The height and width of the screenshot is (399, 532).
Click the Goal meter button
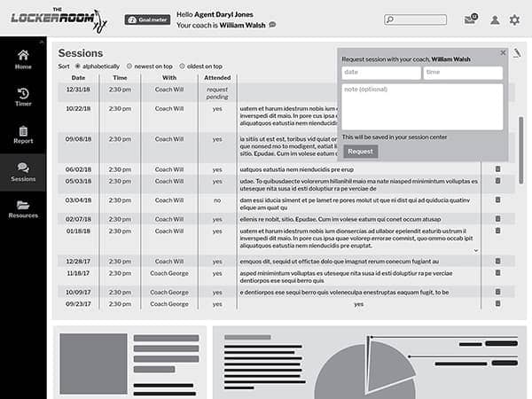pyautogui.click(x=148, y=20)
